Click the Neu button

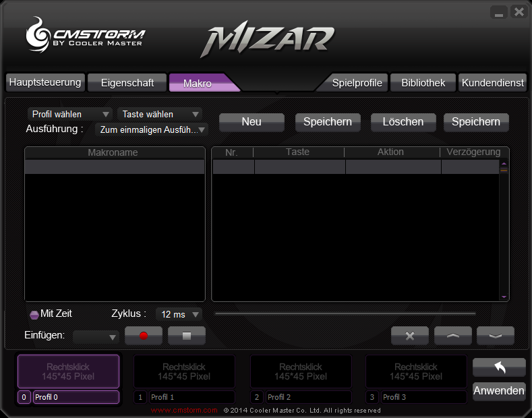click(x=252, y=122)
